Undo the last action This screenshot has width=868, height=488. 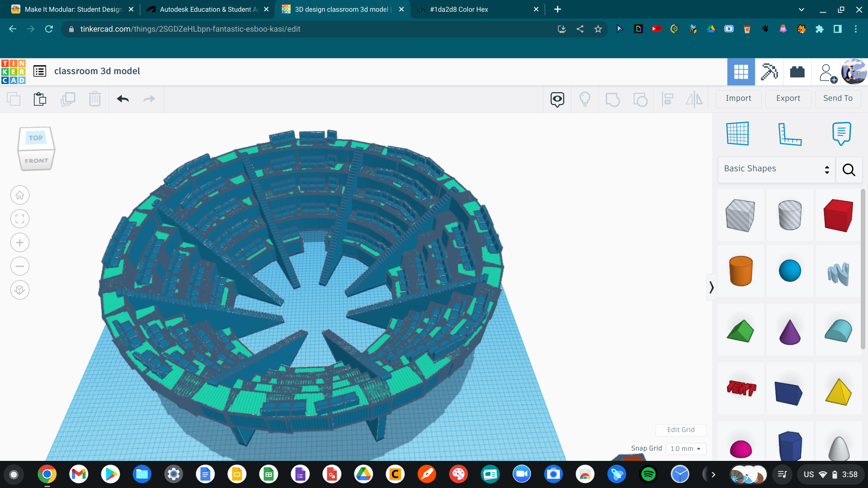point(122,99)
